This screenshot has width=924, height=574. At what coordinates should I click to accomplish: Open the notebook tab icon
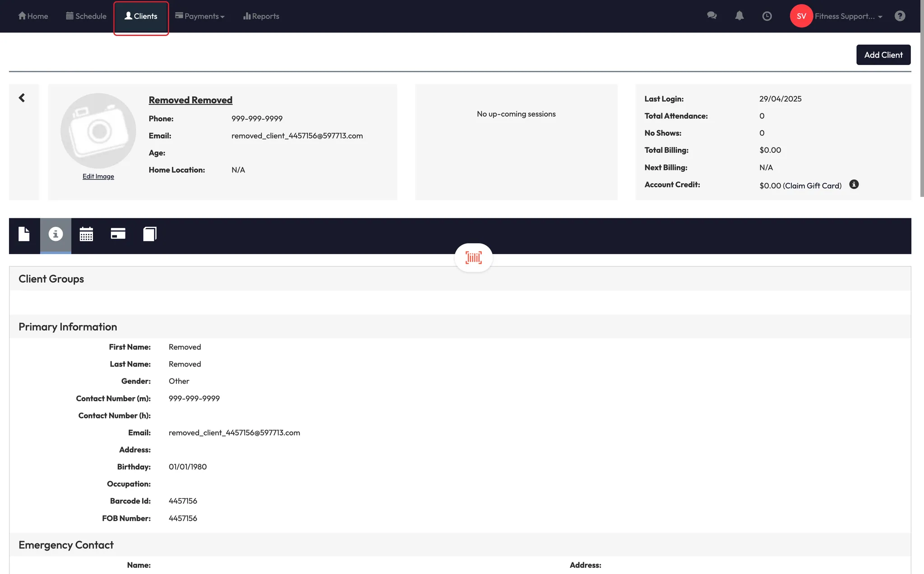coord(149,234)
